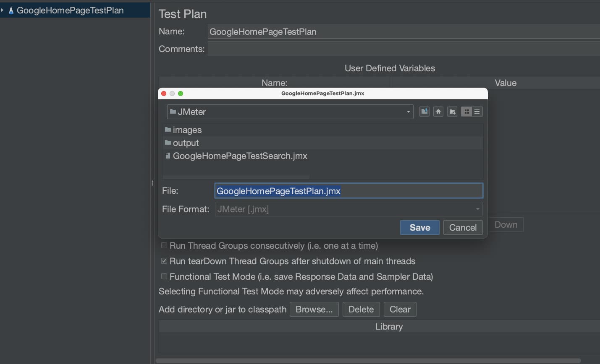Viewport: 600px width, 364px height.
Task: Cancel the save dialog
Action: click(463, 228)
